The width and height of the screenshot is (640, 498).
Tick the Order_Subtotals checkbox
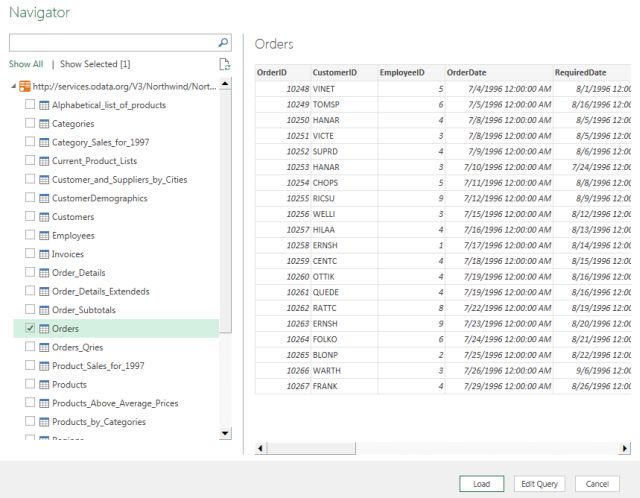tap(29, 310)
